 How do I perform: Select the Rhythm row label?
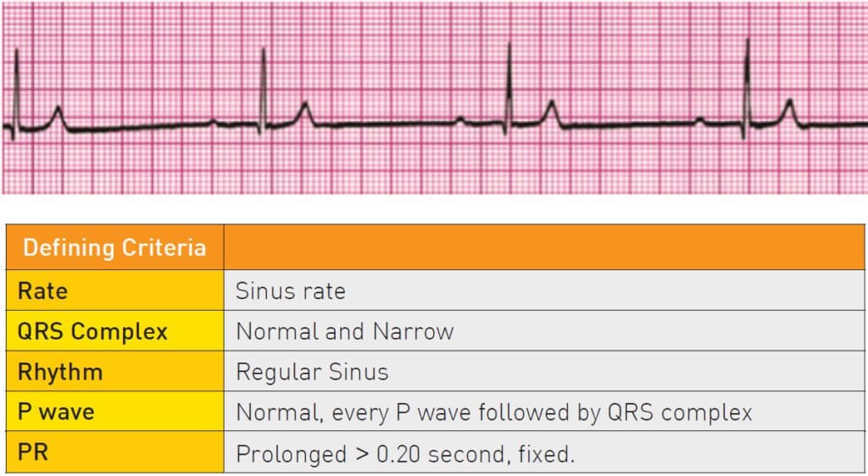click(x=114, y=371)
